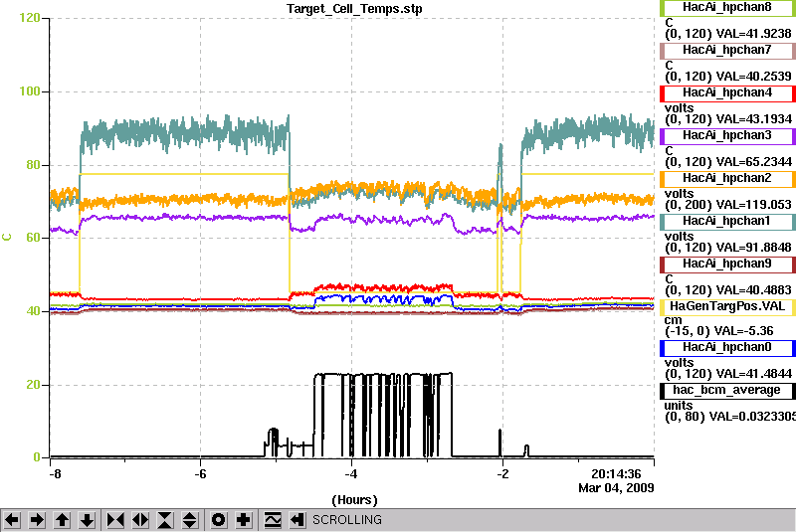The width and height of the screenshot is (796, 532).
Task: Click the -2 tick label on x-axis
Action: click(502, 474)
